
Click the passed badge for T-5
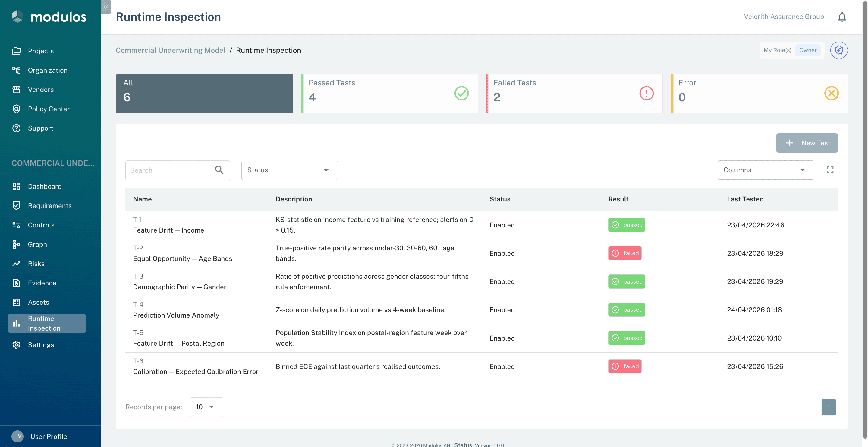pos(626,338)
